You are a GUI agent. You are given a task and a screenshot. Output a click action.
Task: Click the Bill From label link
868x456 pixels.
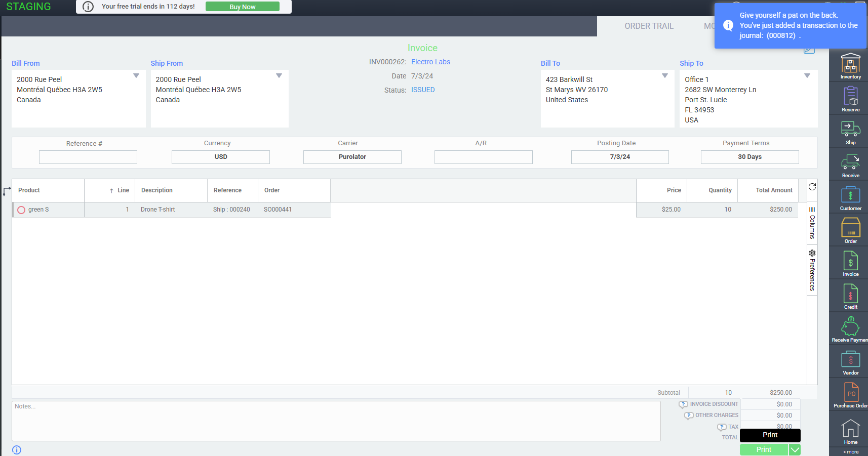click(26, 63)
